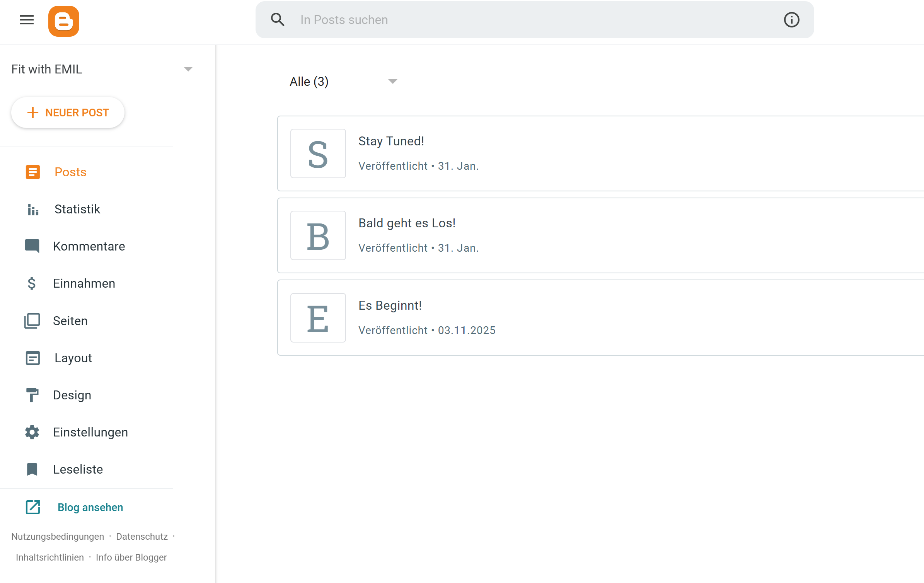This screenshot has height=583, width=924.
Task: Open the hamburger main menu icon
Action: pyautogui.click(x=27, y=20)
